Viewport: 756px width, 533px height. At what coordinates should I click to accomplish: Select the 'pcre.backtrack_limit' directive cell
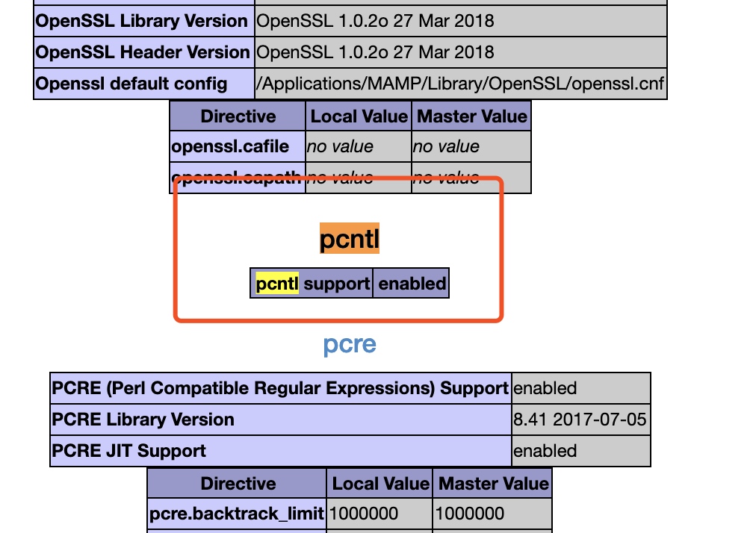[x=238, y=514]
